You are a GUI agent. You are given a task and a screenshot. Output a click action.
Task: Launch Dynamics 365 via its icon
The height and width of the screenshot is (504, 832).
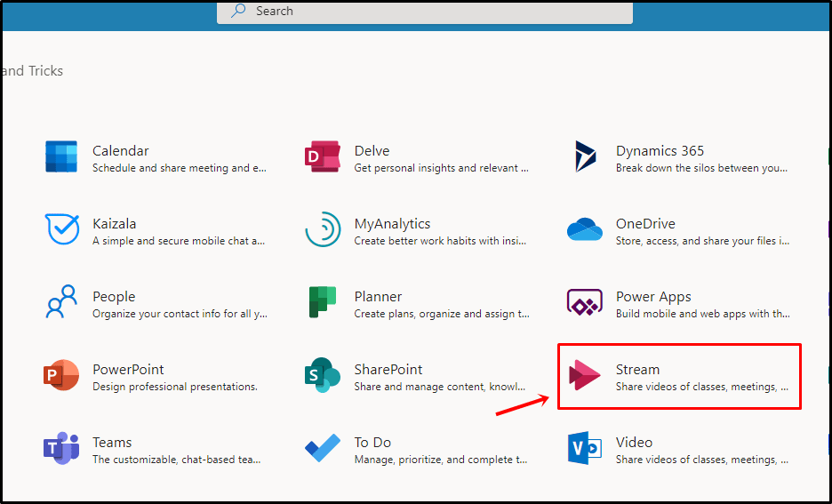(585, 157)
